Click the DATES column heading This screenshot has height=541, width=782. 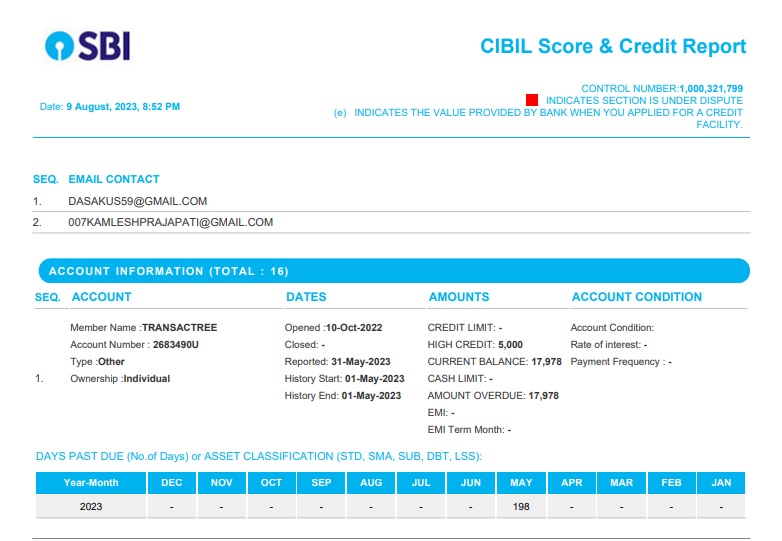point(306,297)
